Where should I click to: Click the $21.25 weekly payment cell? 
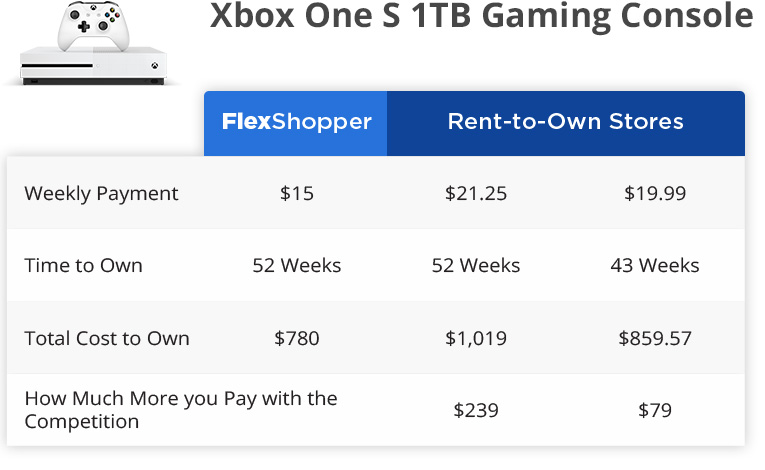tap(476, 194)
